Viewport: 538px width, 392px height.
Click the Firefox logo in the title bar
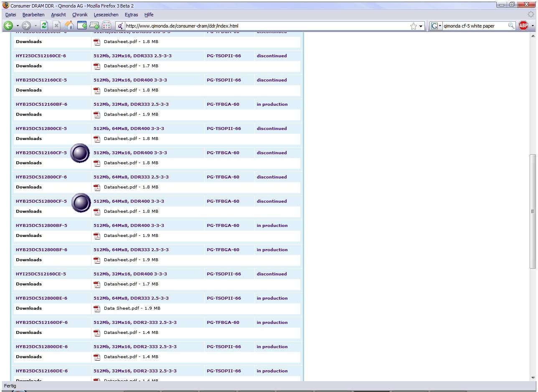[x=6, y=5]
